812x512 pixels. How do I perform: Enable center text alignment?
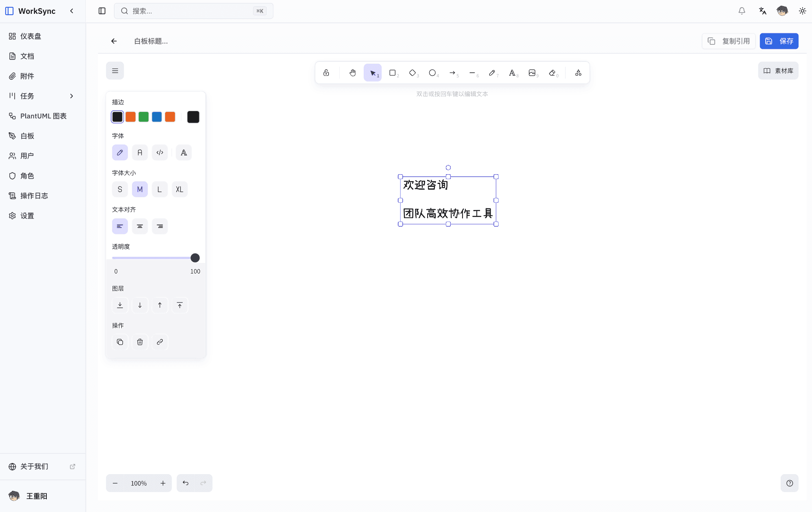(140, 226)
